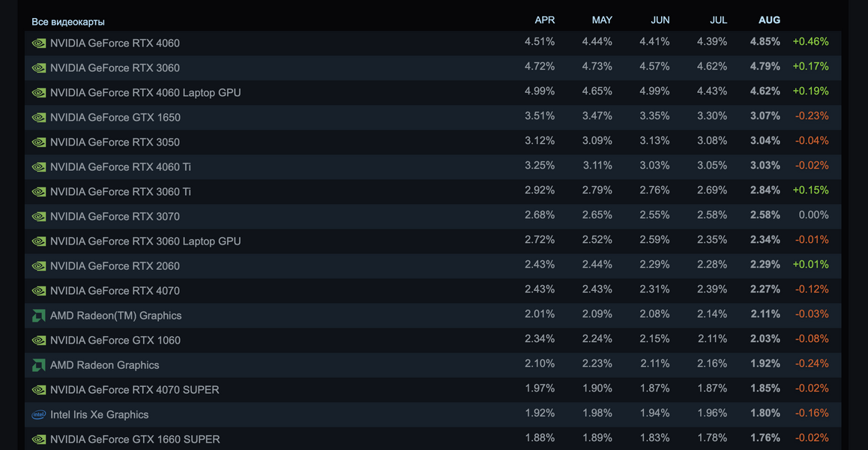The height and width of the screenshot is (450, 868).
Task: Click the NVIDIA logo beside GTX 1660 SUPER
Action: click(39, 439)
